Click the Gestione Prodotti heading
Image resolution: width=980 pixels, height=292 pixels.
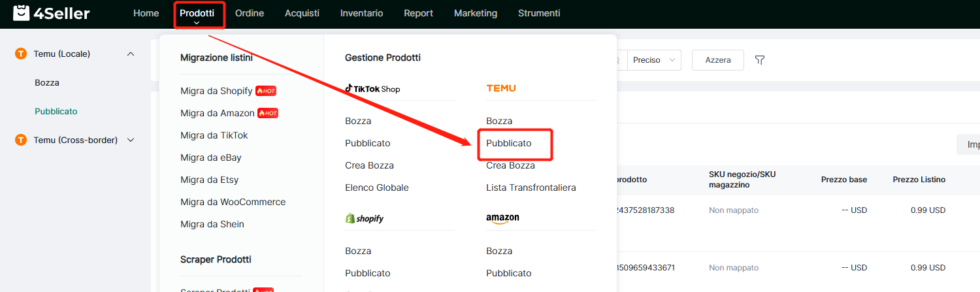click(x=383, y=57)
